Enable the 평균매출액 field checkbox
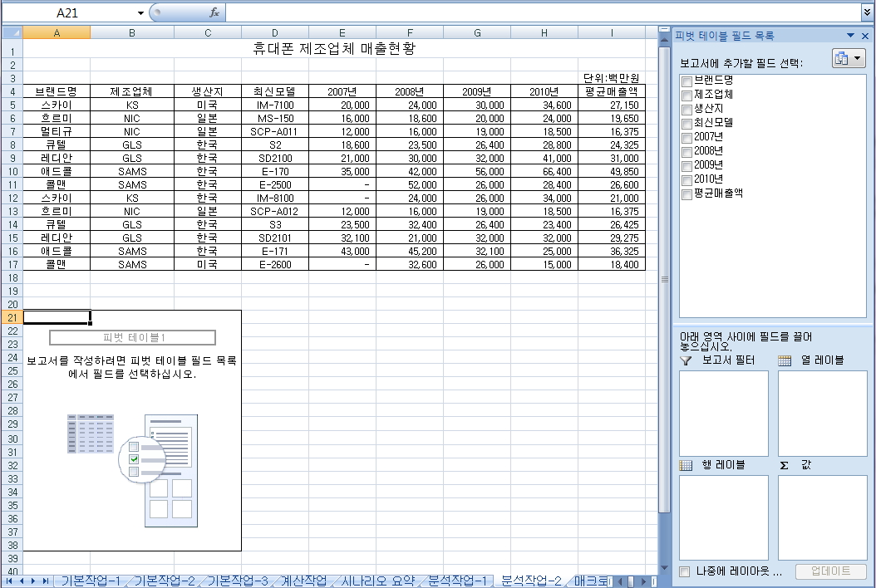The width and height of the screenshot is (876, 588). tap(687, 194)
